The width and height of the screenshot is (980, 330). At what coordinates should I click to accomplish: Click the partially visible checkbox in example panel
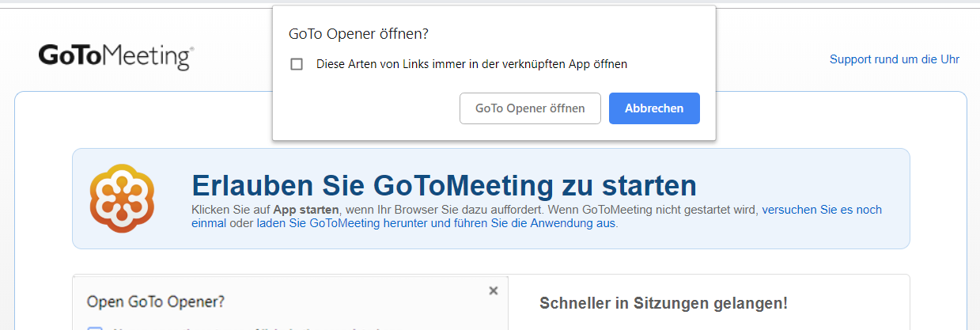(95, 328)
